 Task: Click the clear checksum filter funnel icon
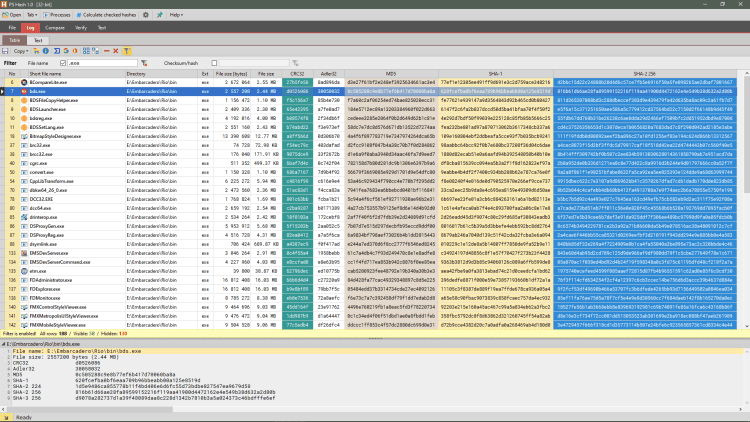coord(295,63)
